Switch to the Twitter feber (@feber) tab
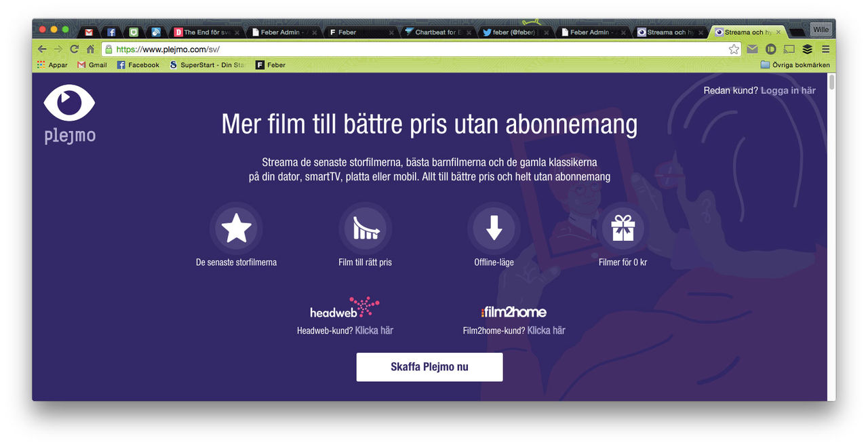This screenshot has height=447, width=868. pyautogui.click(x=515, y=32)
